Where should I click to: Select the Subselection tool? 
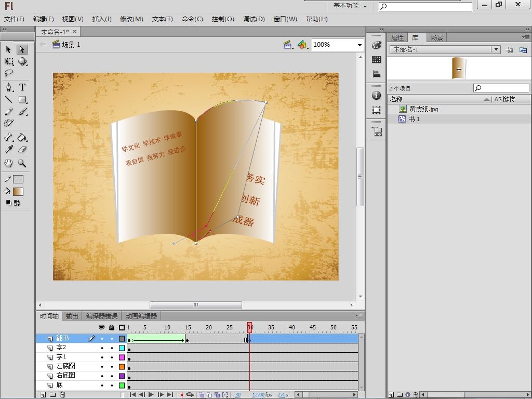point(22,49)
